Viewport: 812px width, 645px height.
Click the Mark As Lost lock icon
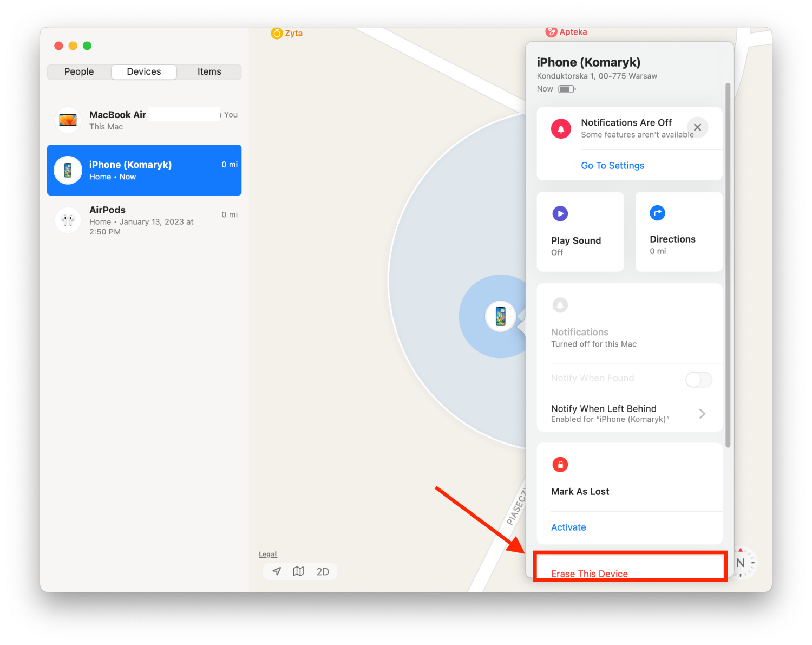(x=560, y=465)
